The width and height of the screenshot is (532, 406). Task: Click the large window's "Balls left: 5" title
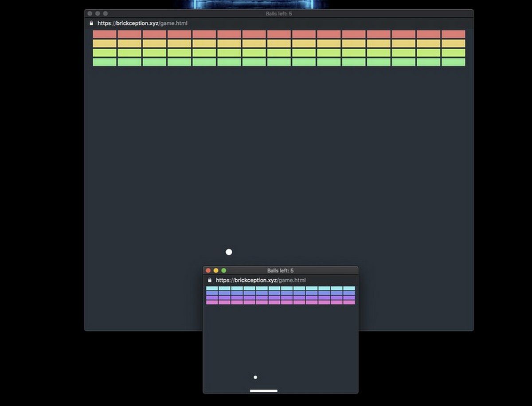tap(279, 14)
